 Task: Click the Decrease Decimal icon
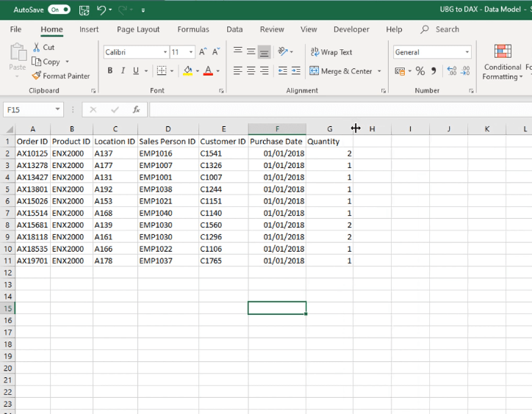click(x=465, y=71)
